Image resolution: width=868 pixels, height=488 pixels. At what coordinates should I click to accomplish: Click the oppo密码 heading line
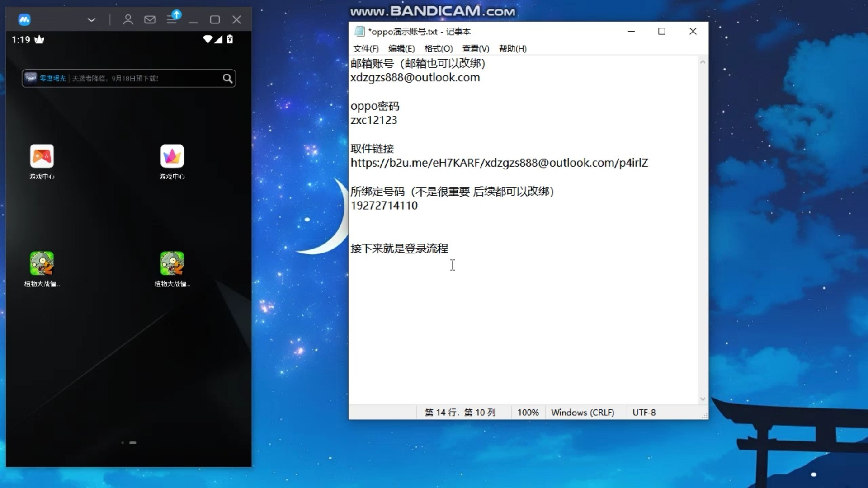point(375,107)
